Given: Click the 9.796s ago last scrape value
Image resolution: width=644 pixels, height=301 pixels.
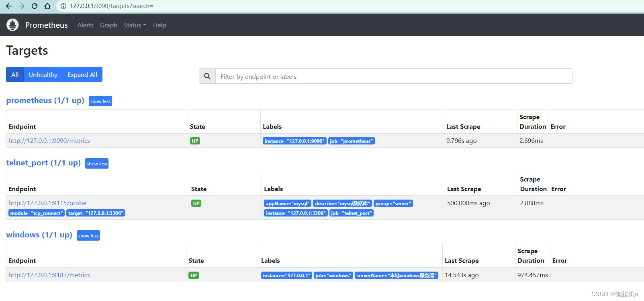Looking at the screenshot, I should (462, 140).
